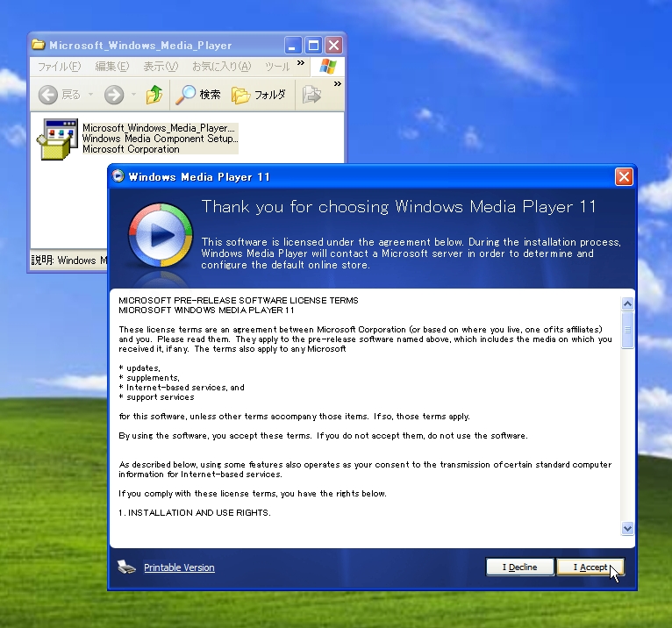The image size is (672, 628).
Task: Expand hidden menu items chevron in Explorer
Action: [x=301, y=63]
